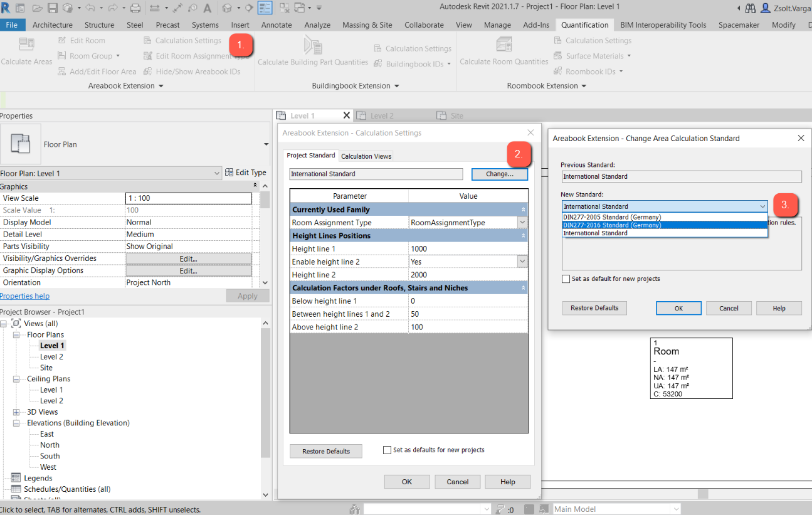Click the Open folder icon in quick access toolbar

[38, 8]
